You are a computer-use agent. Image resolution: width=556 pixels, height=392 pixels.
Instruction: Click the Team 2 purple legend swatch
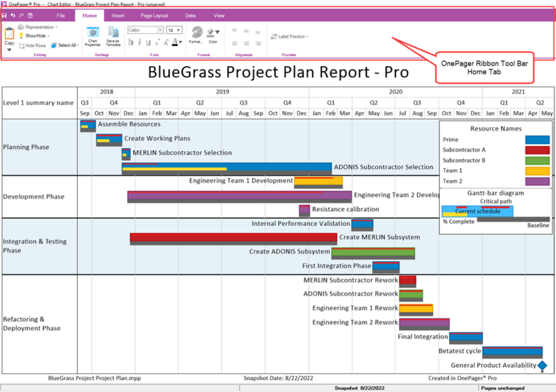click(537, 181)
